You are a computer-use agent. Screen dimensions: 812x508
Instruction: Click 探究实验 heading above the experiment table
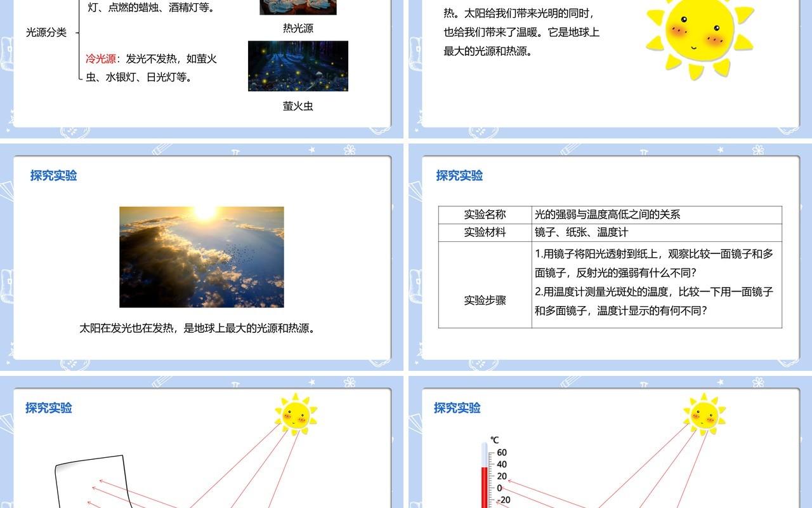(460, 176)
